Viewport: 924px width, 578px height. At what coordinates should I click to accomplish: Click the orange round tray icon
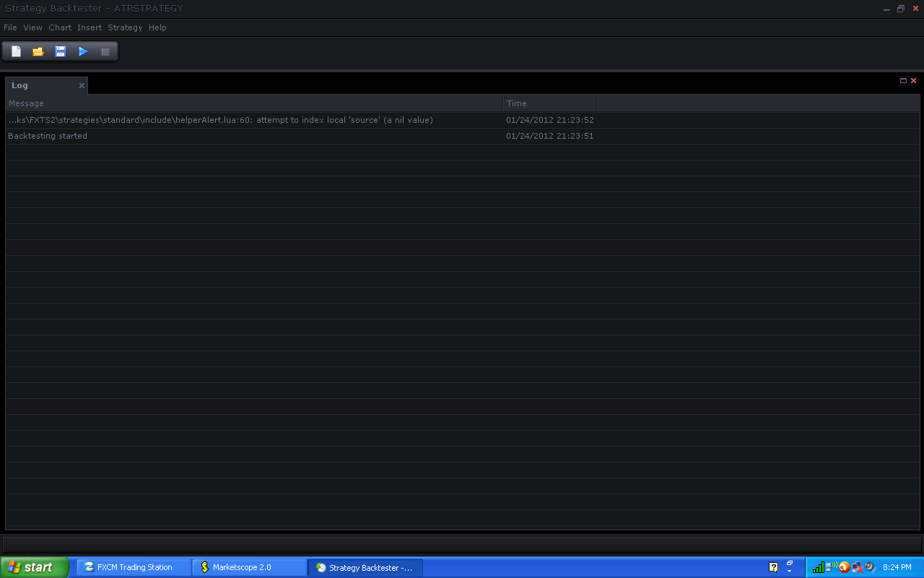click(844, 567)
